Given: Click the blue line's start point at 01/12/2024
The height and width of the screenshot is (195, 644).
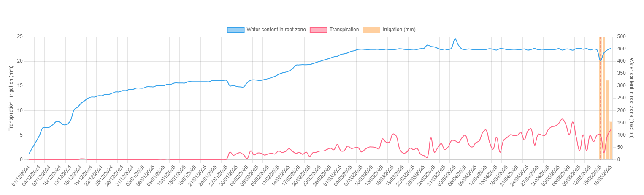Looking at the screenshot, I should (29, 153).
